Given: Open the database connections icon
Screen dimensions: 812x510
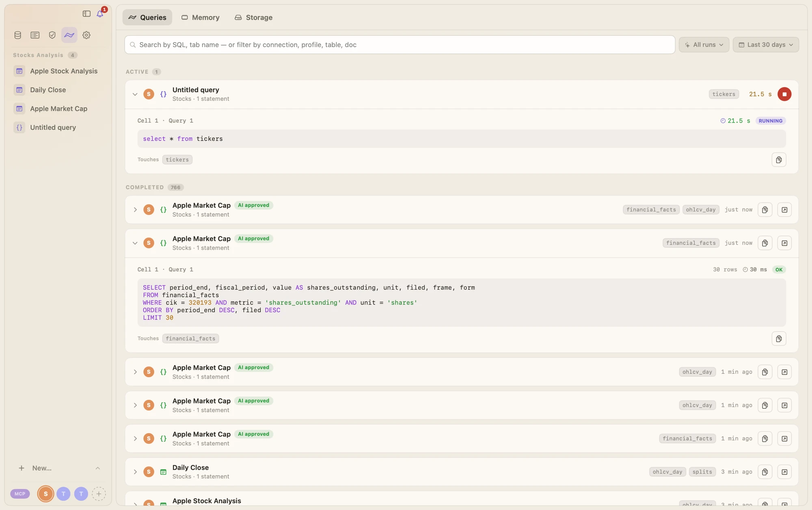Looking at the screenshot, I should [x=18, y=35].
